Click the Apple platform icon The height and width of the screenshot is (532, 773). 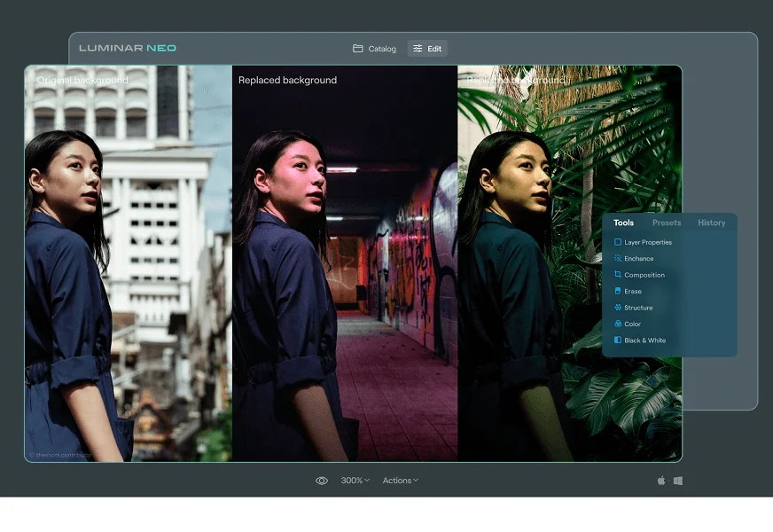pos(661,480)
